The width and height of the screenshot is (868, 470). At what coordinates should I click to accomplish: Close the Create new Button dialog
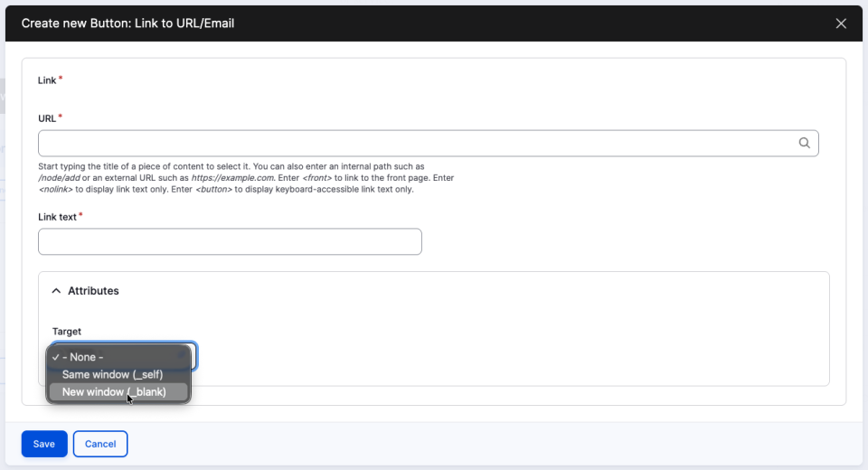[x=841, y=23]
